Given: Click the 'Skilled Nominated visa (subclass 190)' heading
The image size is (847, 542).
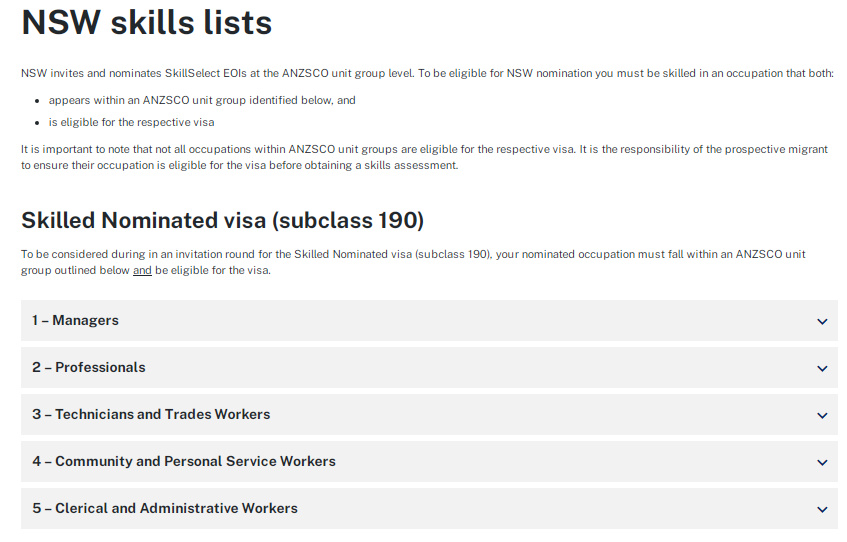Looking at the screenshot, I should tap(222, 220).
